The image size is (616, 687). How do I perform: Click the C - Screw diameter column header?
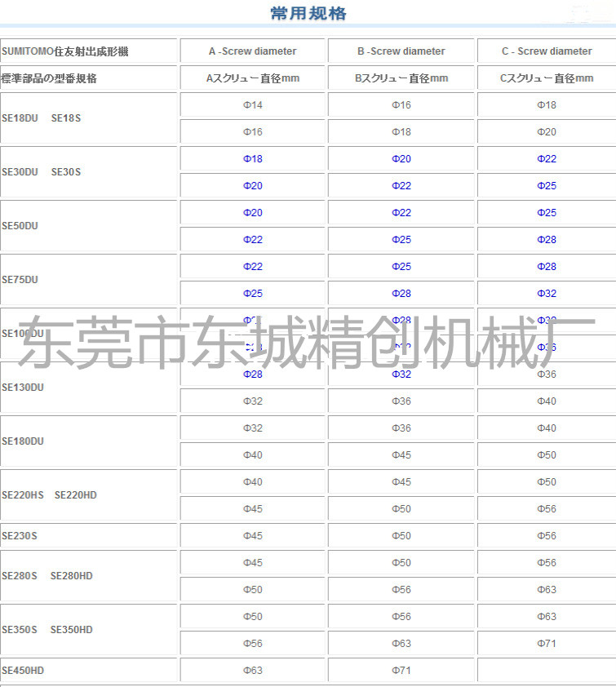tap(547, 51)
